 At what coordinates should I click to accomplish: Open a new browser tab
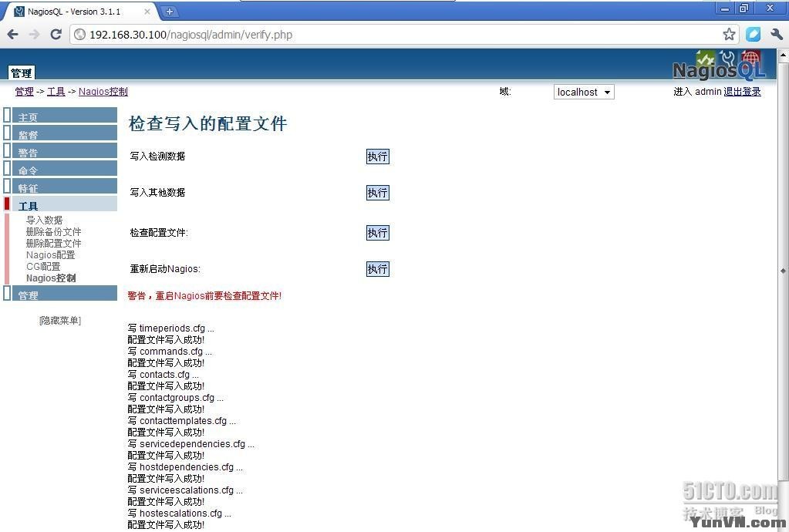coord(170,11)
